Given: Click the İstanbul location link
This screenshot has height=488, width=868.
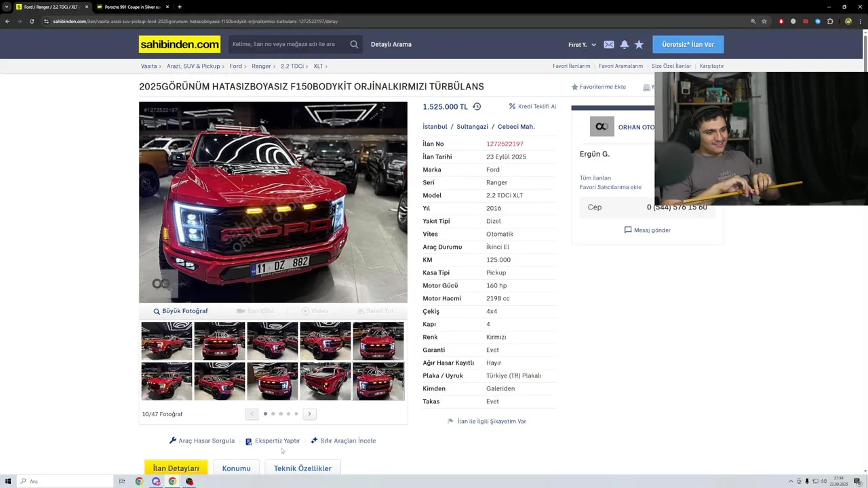Looking at the screenshot, I should click(435, 127).
